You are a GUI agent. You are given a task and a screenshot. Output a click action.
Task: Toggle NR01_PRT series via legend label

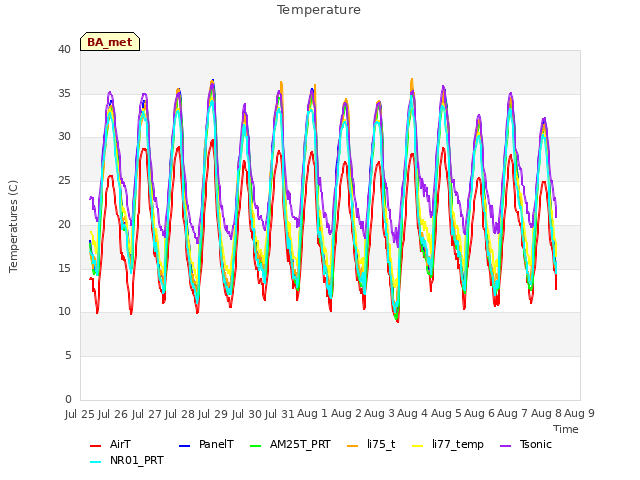(137, 460)
